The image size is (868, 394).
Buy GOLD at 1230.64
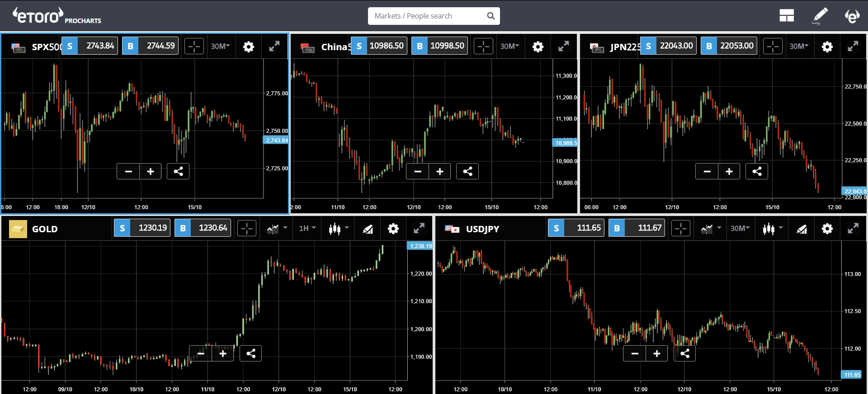pos(203,228)
